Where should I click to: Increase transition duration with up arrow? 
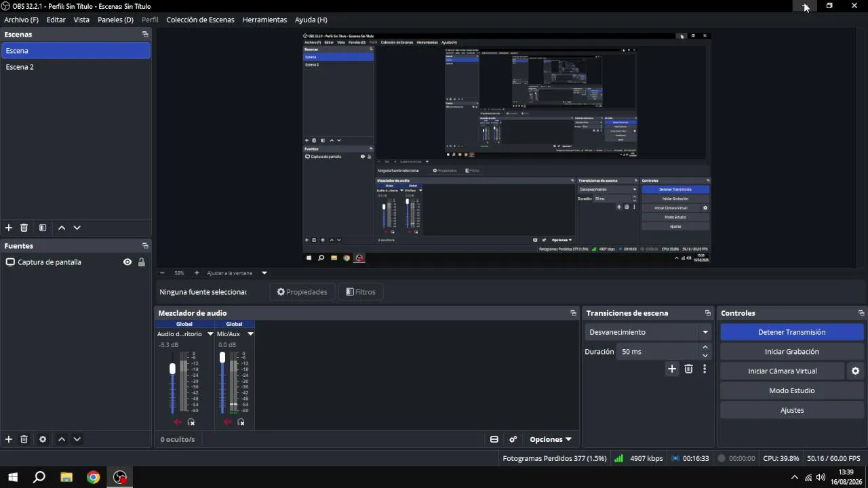point(705,348)
